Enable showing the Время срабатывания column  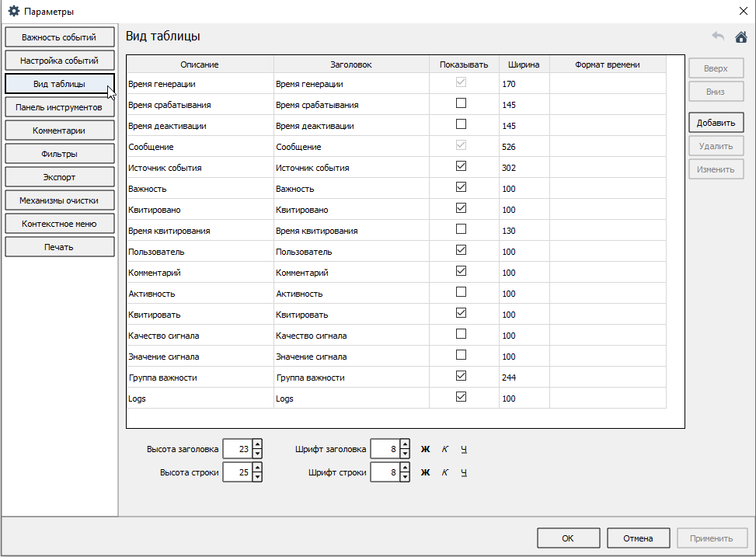tap(462, 103)
